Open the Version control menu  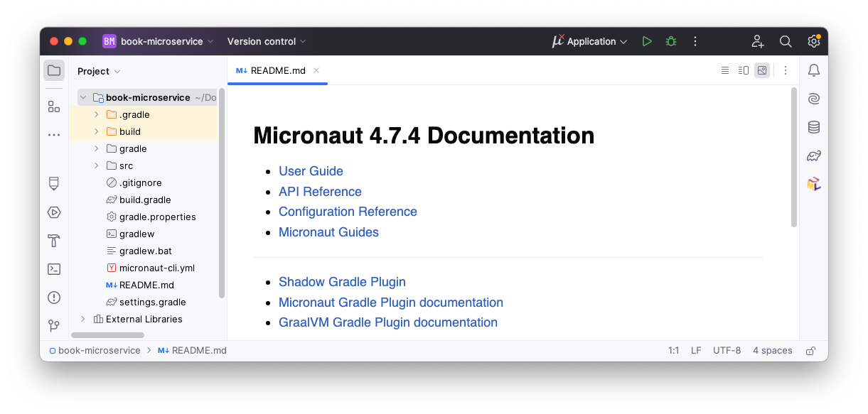[x=267, y=41]
